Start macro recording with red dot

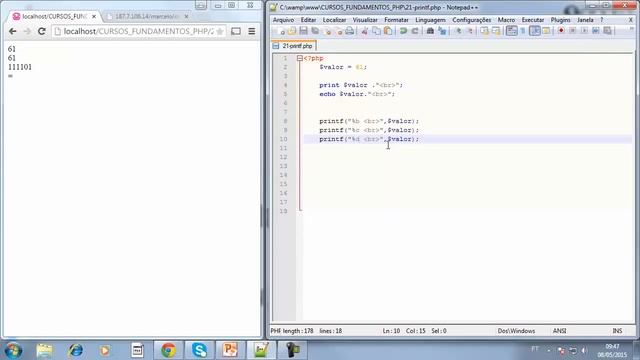pos(561,31)
